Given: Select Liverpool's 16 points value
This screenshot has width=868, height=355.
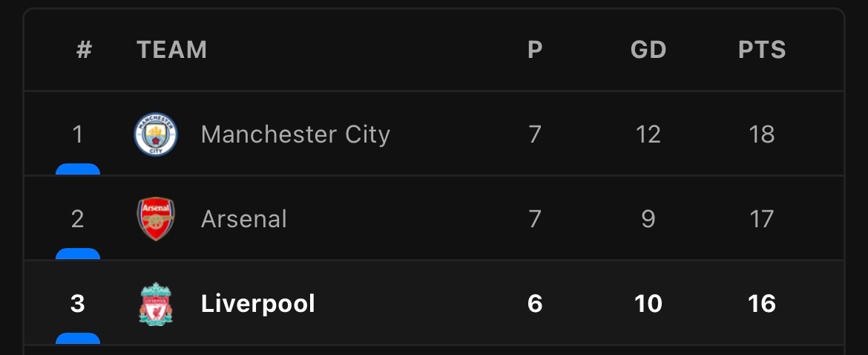Looking at the screenshot, I should click(x=762, y=304).
